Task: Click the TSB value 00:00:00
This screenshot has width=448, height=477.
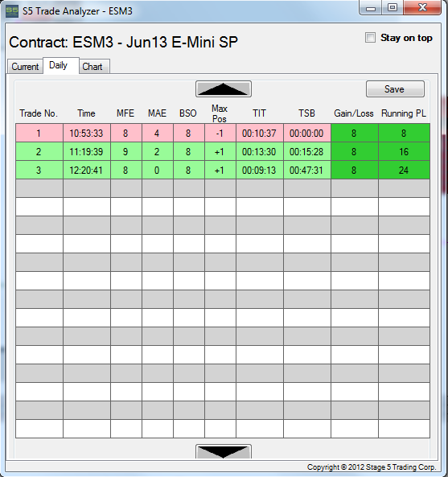Action: [x=307, y=133]
